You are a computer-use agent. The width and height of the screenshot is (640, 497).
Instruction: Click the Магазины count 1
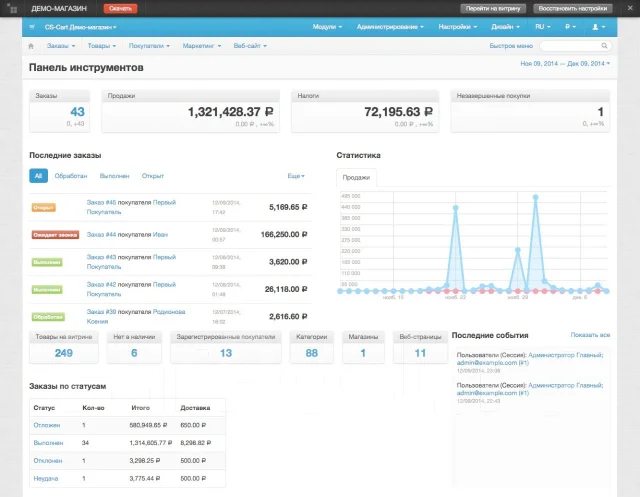tap(363, 353)
